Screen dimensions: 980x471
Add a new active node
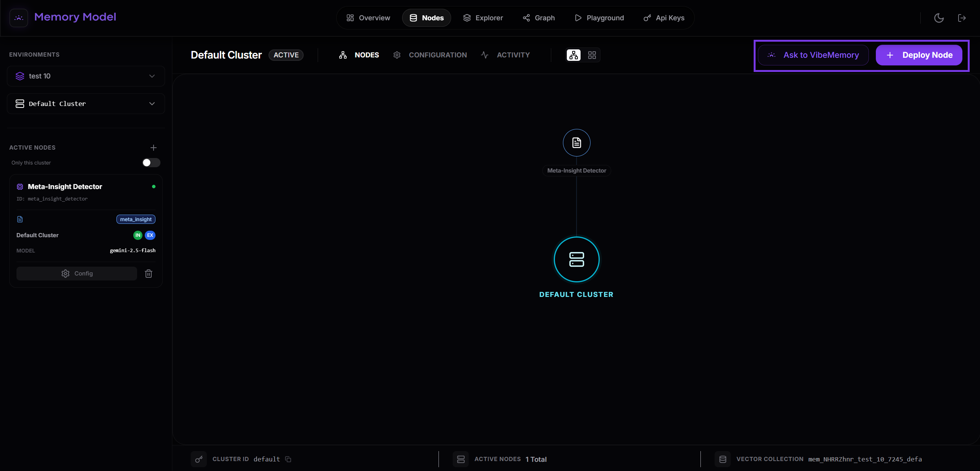pos(153,147)
